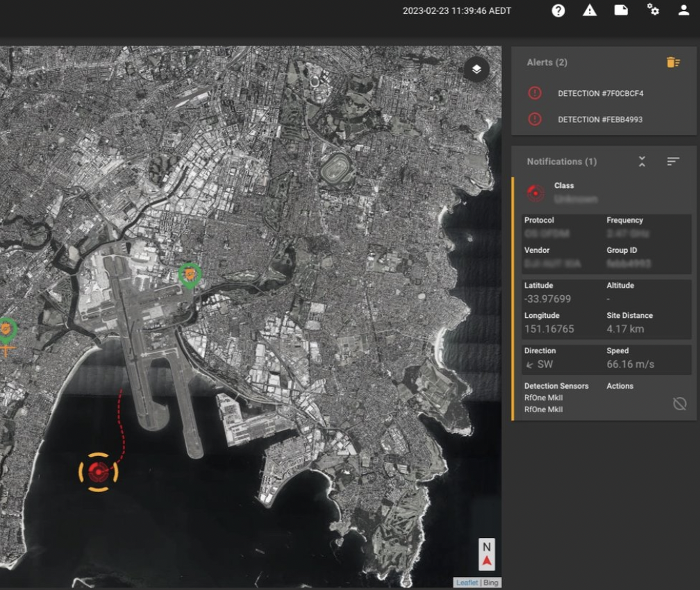Open the reports document icon
The width and height of the screenshot is (700, 590).
point(621,10)
